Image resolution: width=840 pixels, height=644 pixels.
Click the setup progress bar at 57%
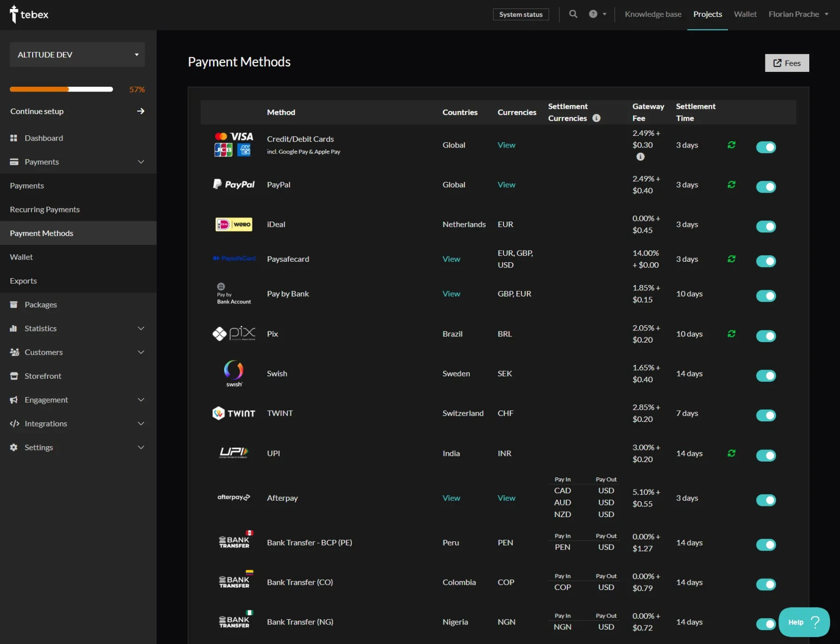tap(61, 89)
